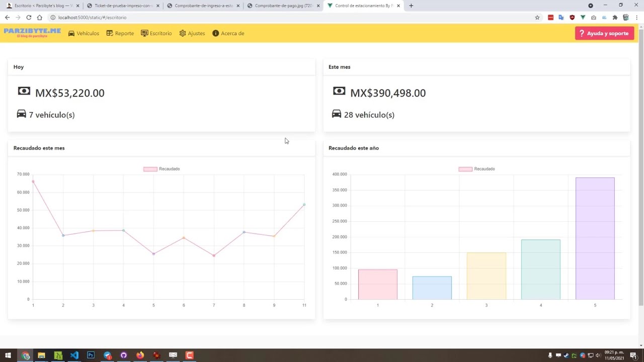
Task: Open File Explorer from the taskbar
Action: (x=41, y=355)
